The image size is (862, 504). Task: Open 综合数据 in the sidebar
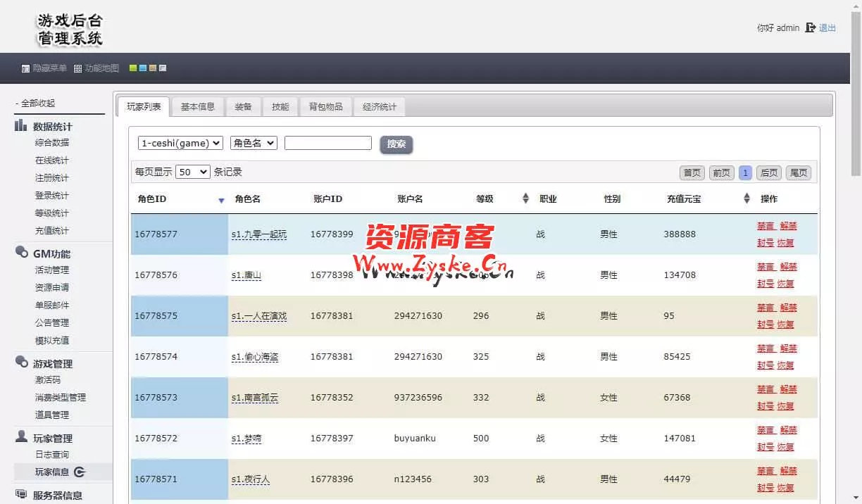(52, 143)
